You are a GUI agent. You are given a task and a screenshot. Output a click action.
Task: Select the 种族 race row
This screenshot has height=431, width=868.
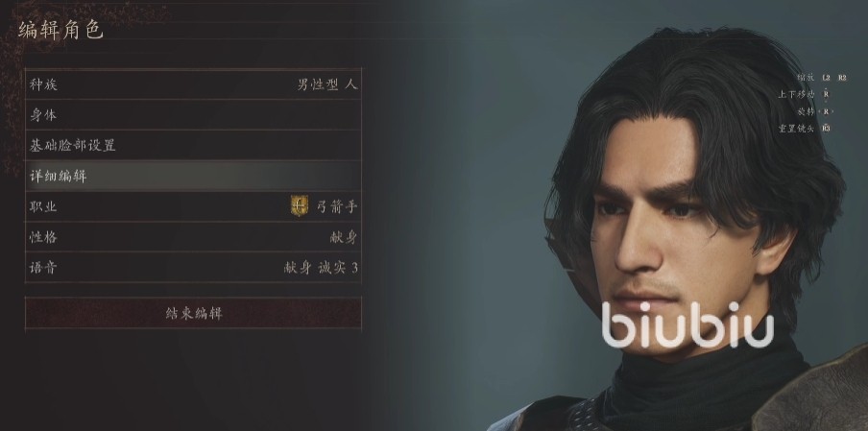[x=193, y=84]
